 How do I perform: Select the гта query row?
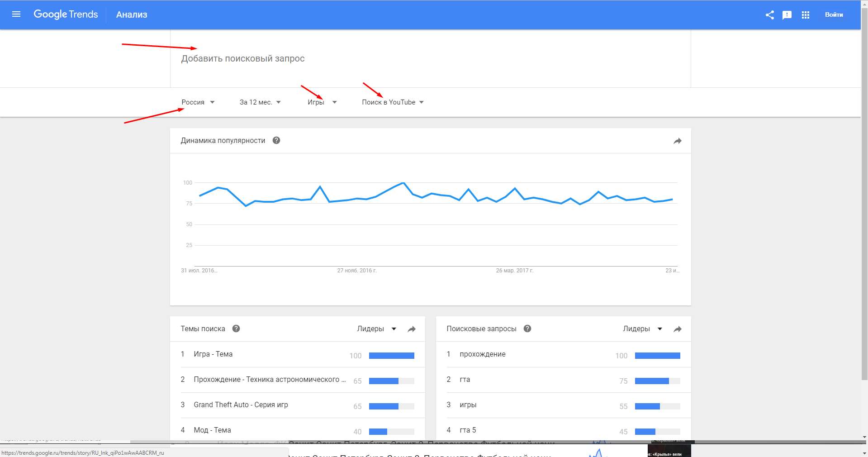click(x=563, y=380)
